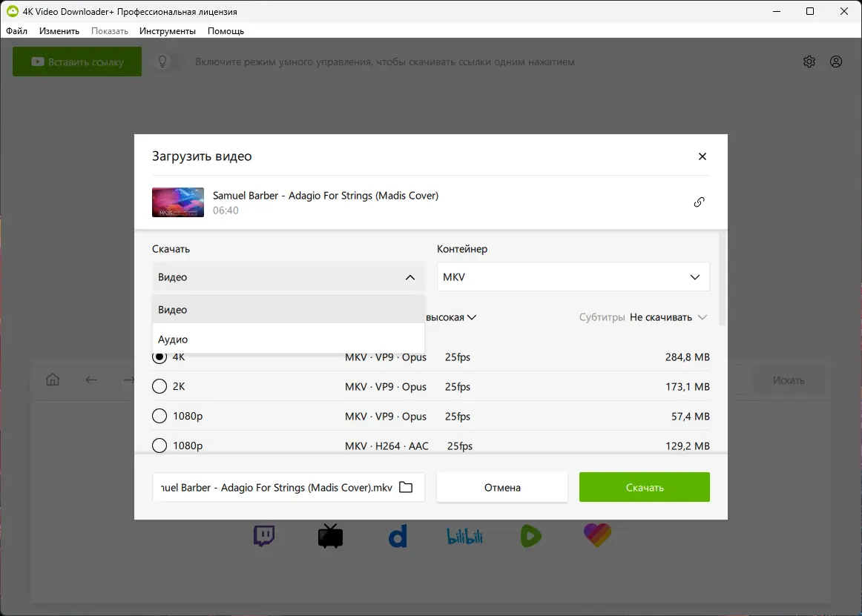
Task: Go back with the left arrow in browser
Action: point(91,380)
